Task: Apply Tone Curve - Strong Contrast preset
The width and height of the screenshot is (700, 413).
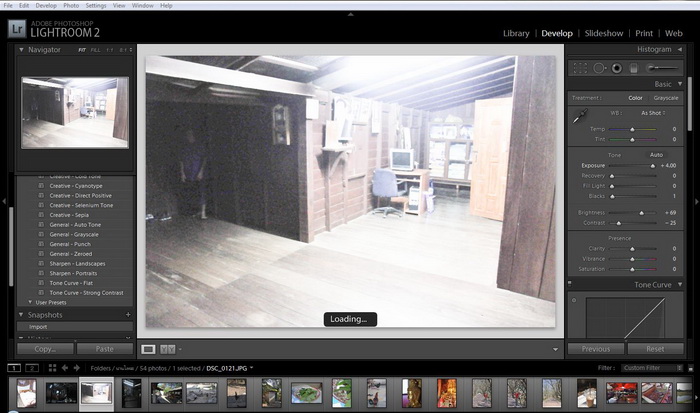Action: pyautogui.click(x=86, y=293)
